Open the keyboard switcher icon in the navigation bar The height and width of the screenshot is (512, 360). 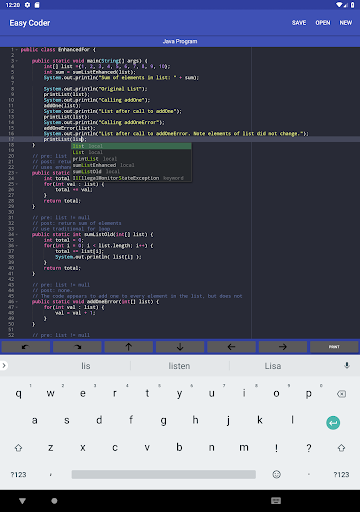coord(276,501)
